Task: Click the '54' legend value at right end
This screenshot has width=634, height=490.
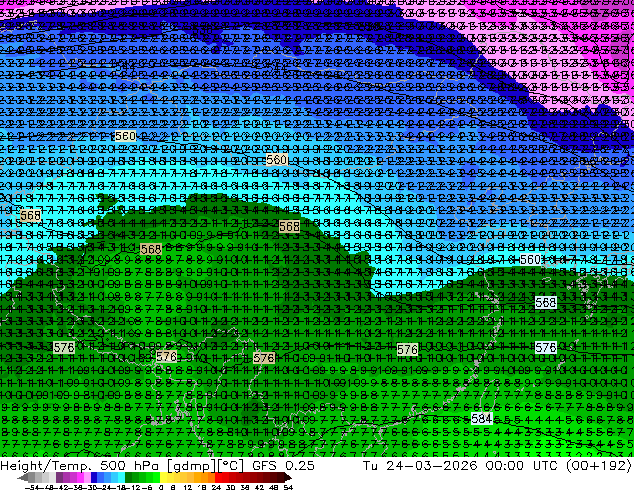Action: 288,488
